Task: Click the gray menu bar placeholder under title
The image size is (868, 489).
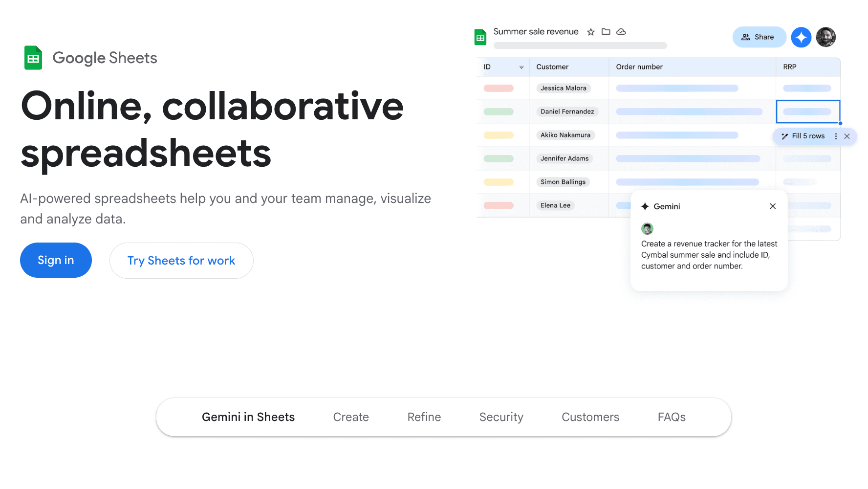Action: pyautogui.click(x=580, y=45)
